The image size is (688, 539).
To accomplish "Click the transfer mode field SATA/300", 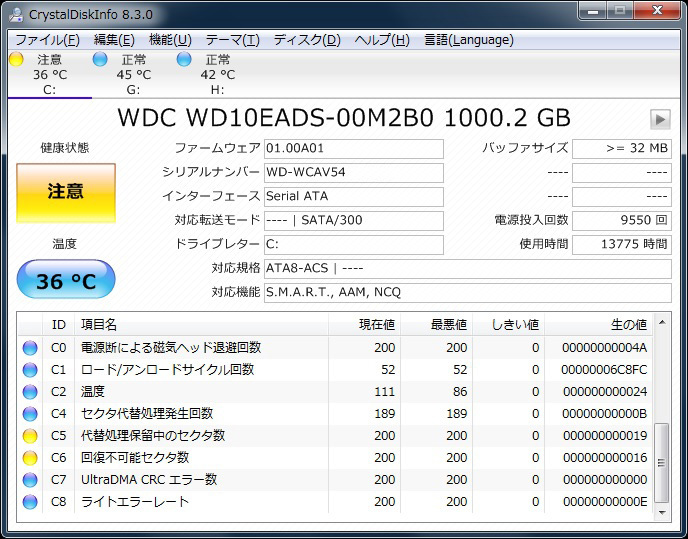I will [x=354, y=220].
